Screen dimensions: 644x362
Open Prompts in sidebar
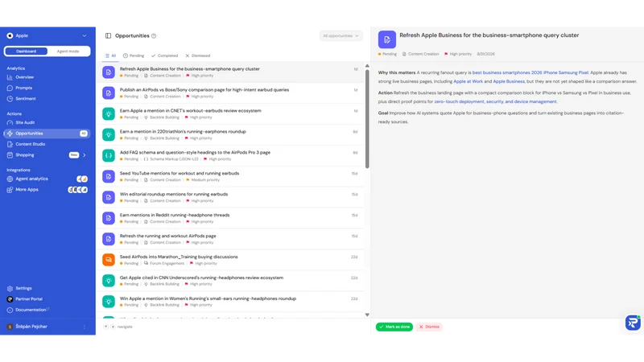coord(24,88)
